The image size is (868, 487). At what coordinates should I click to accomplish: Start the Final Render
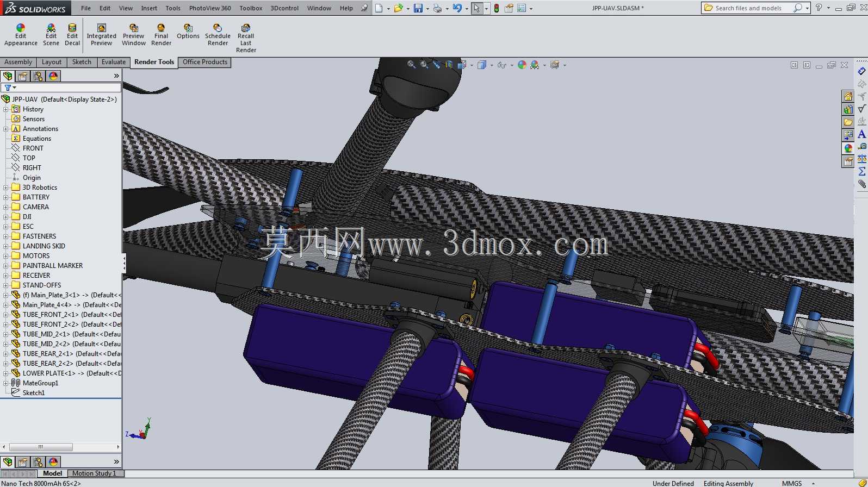(161, 35)
